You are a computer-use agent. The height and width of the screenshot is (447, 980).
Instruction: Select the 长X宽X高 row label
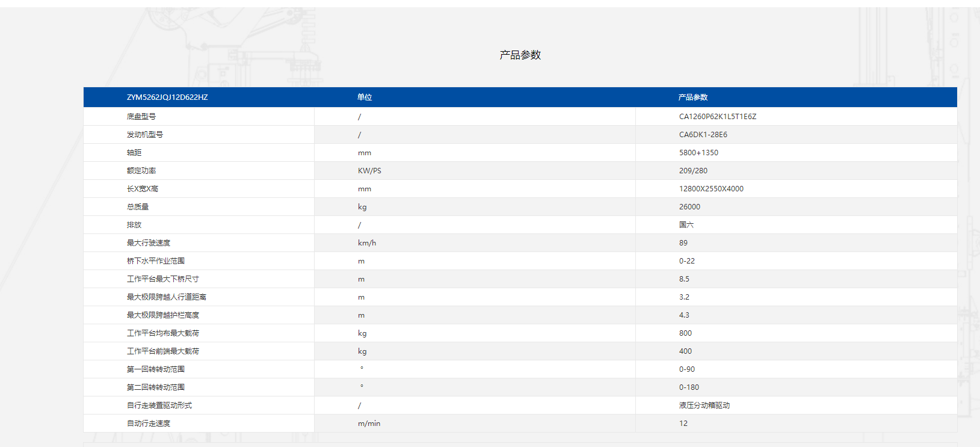[143, 189]
